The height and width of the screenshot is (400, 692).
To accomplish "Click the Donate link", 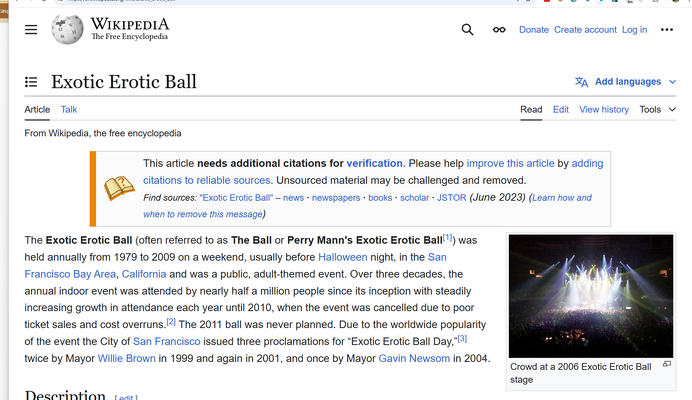I will [534, 30].
